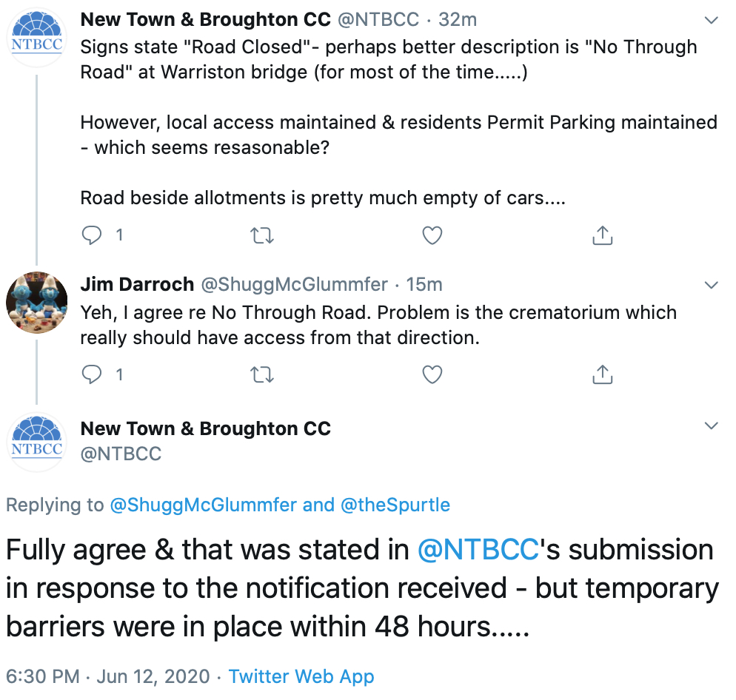Open Jim Darroch's Smurfs profile picture
The image size is (736, 700).
36,302
